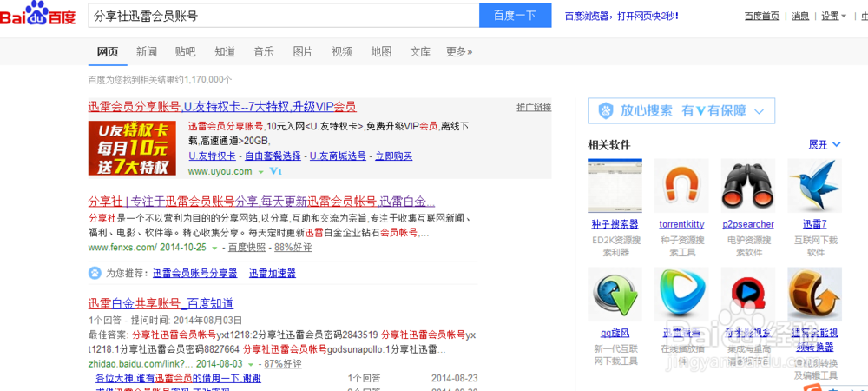
Task: Click the Baidu logo
Action: point(37,15)
